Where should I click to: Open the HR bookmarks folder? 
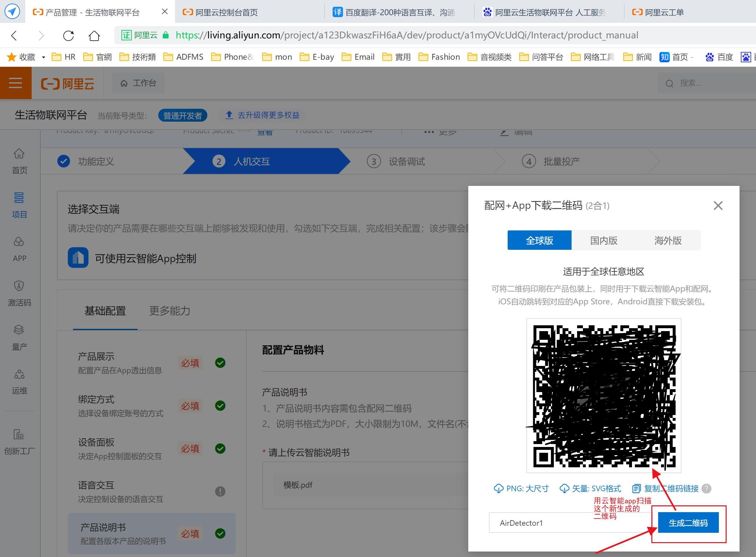(63, 57)
